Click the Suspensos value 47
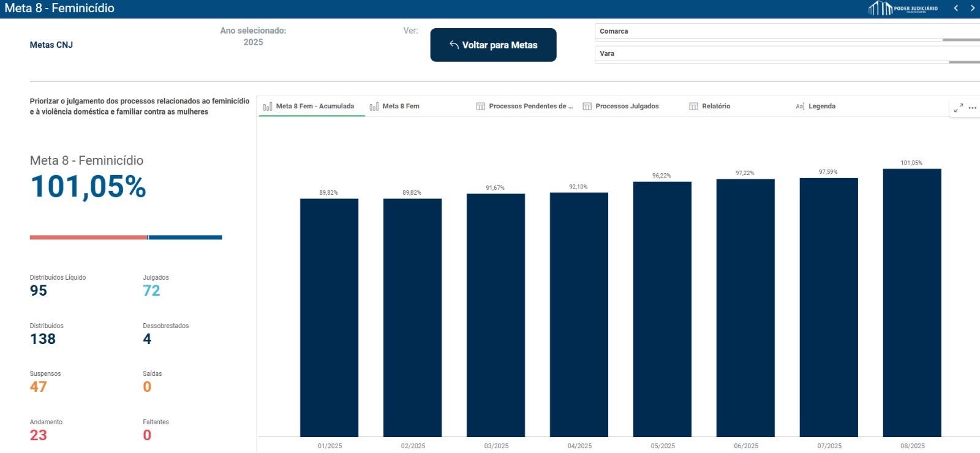This screenshot has height=453, width=980. (38, 387)
